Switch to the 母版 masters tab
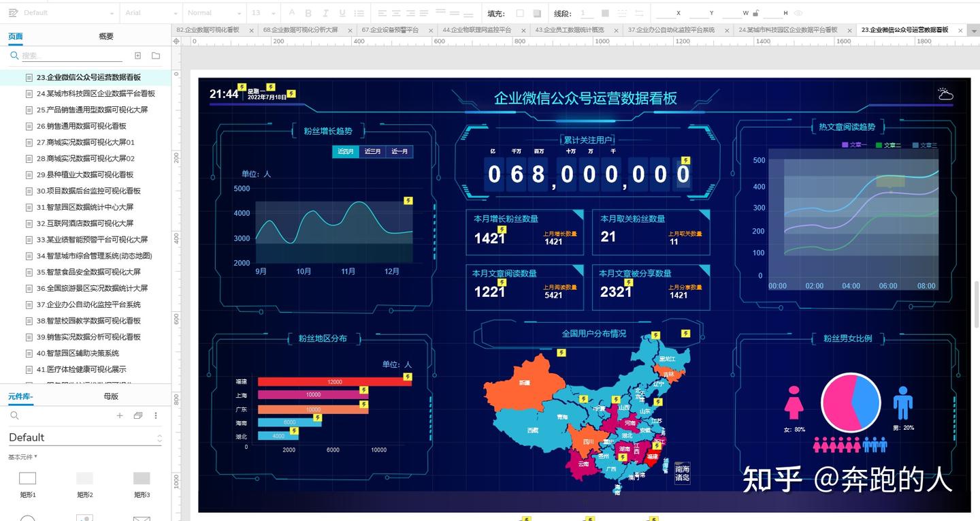Image resolution: width=980 pixels, height=521 pixels. coord(111,396)
